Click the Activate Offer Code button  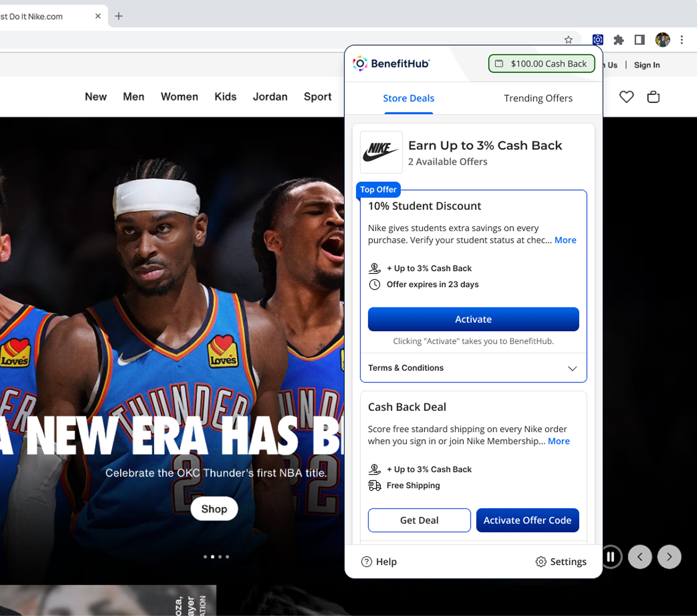[527, 520]
